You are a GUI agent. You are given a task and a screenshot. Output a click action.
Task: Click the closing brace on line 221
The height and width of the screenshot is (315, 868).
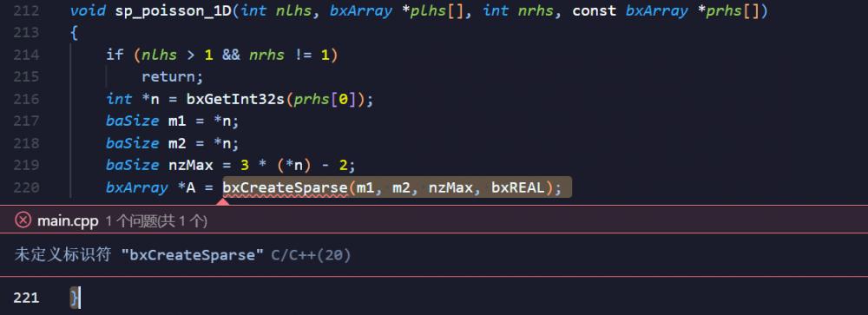(x=75, y=298)
